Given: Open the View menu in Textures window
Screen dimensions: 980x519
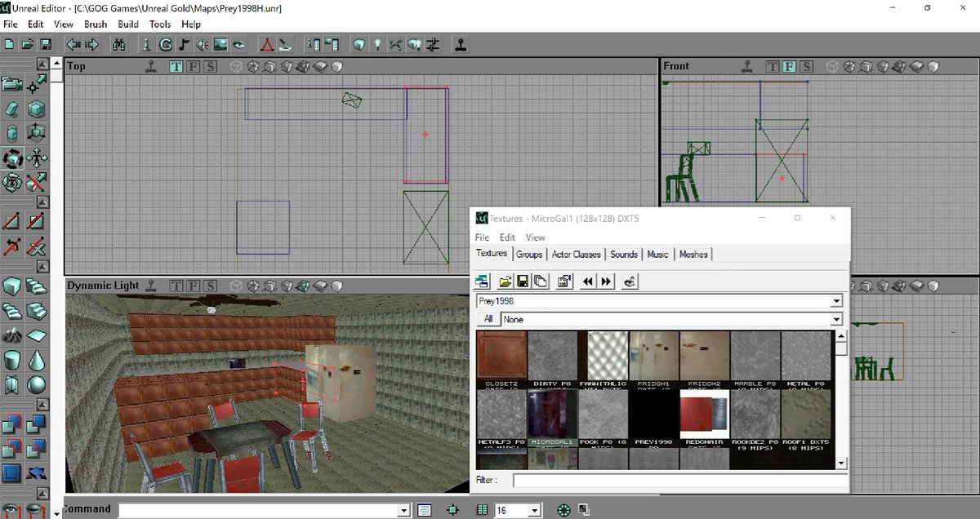Looking at the screenshot, I should tap(535, 237).
